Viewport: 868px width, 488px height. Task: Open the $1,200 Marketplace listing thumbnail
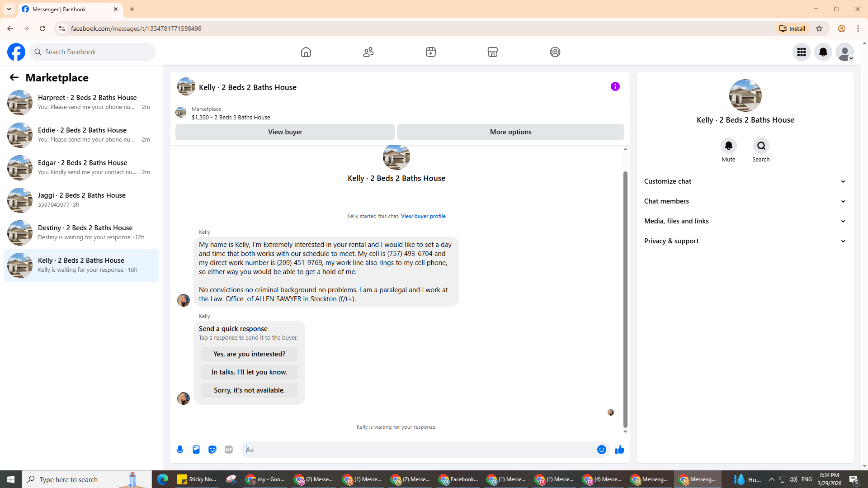click(x=181, y=113)
